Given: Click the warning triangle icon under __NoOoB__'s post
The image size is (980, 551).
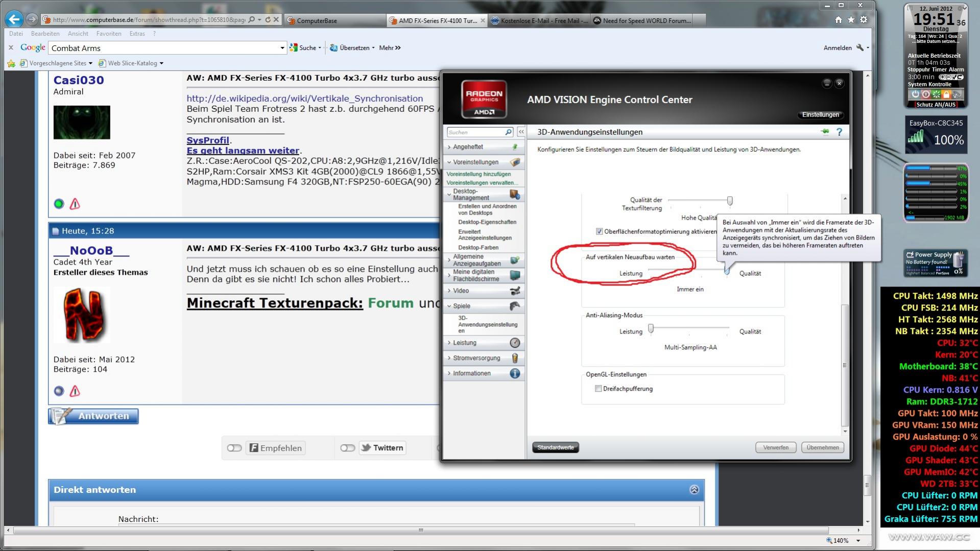Looking at the screenshot, I should 75,391.
